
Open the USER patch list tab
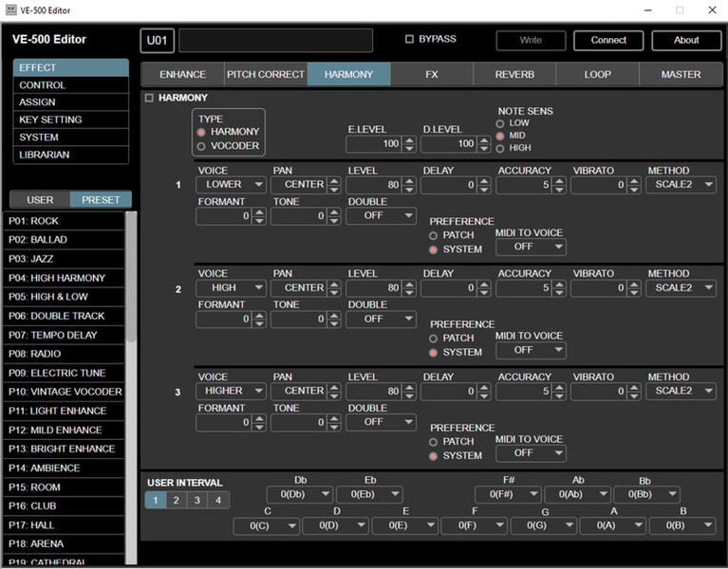[x=40, y=200]
